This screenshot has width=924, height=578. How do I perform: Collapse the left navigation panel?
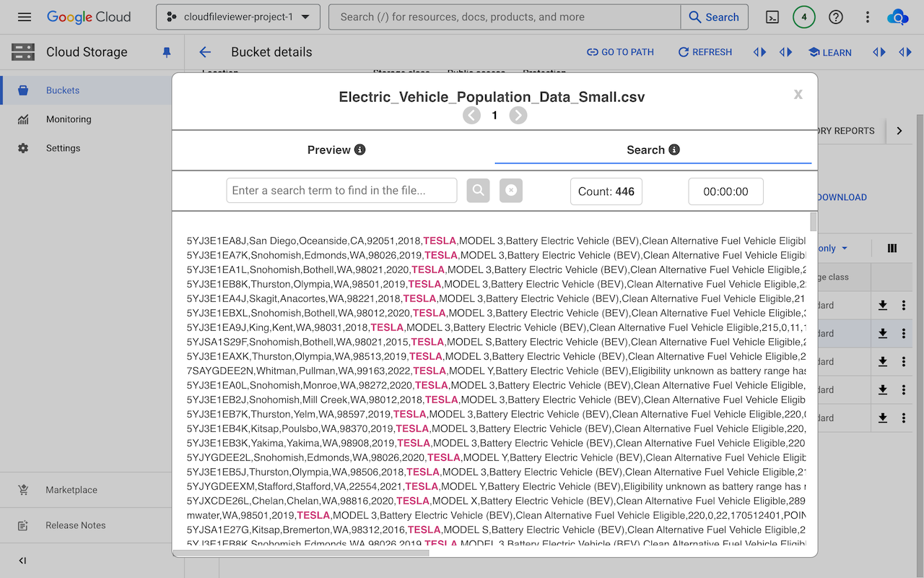tap(22, 561)
